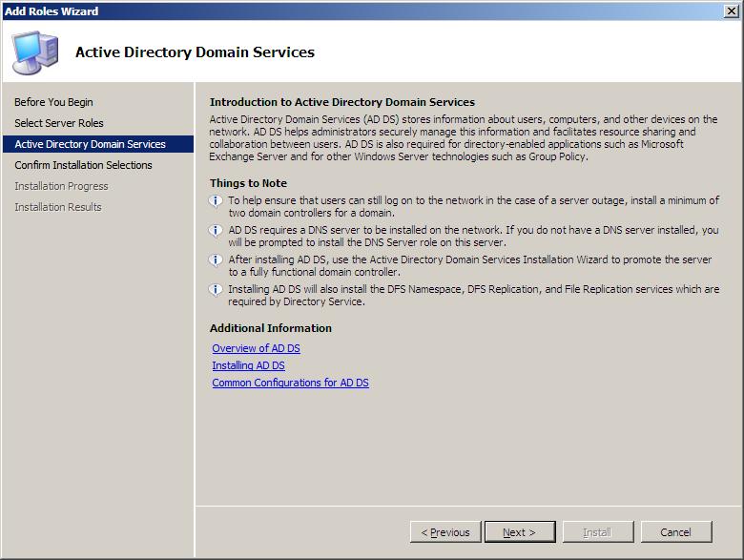
Task: Select the Select Server Roles step
Action: (59, 123)
